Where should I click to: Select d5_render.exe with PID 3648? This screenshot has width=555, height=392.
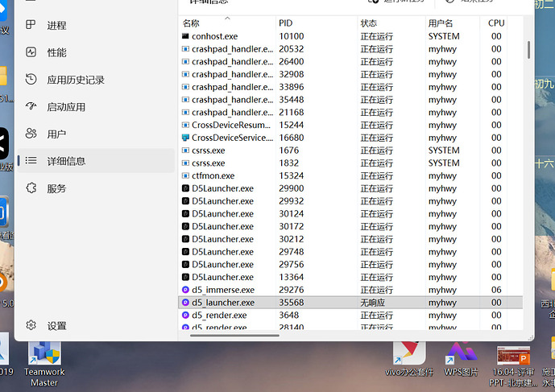pos(350,316)
